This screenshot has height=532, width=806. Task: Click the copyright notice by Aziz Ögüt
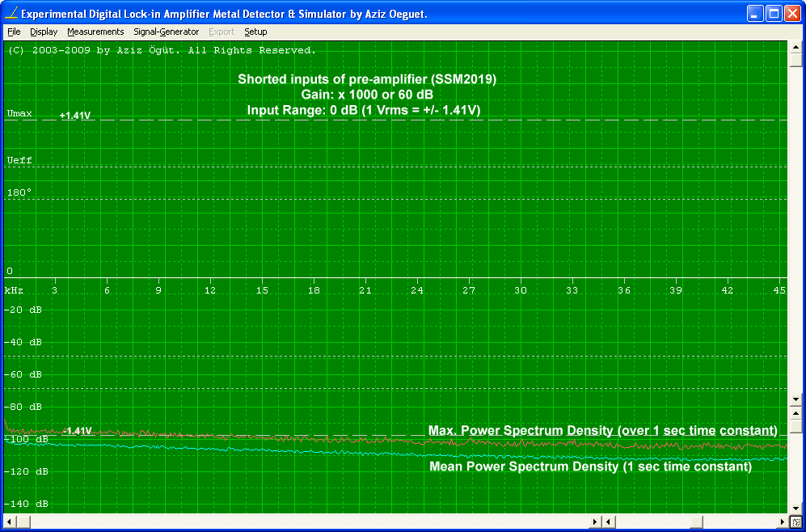(x=162, y=50)
